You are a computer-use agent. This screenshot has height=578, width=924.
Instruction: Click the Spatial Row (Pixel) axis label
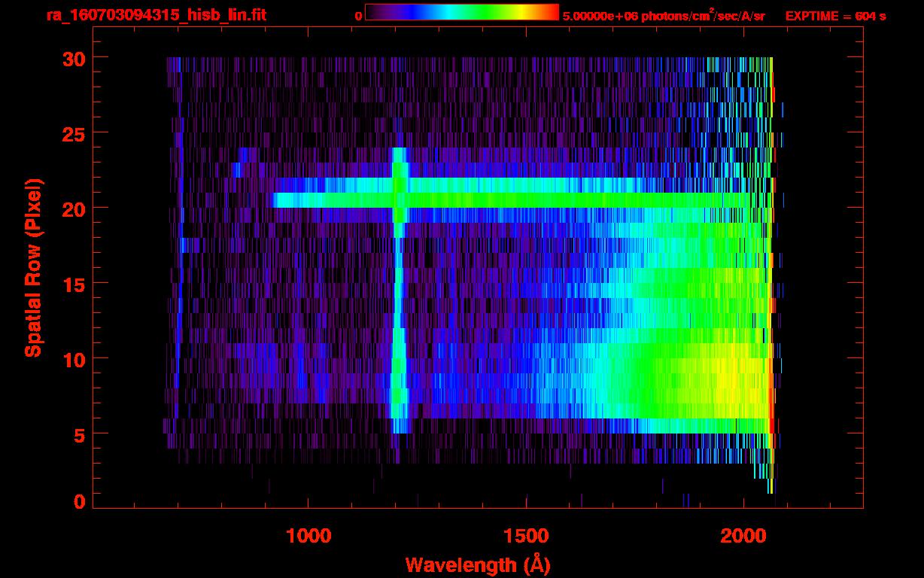(34, 267)
